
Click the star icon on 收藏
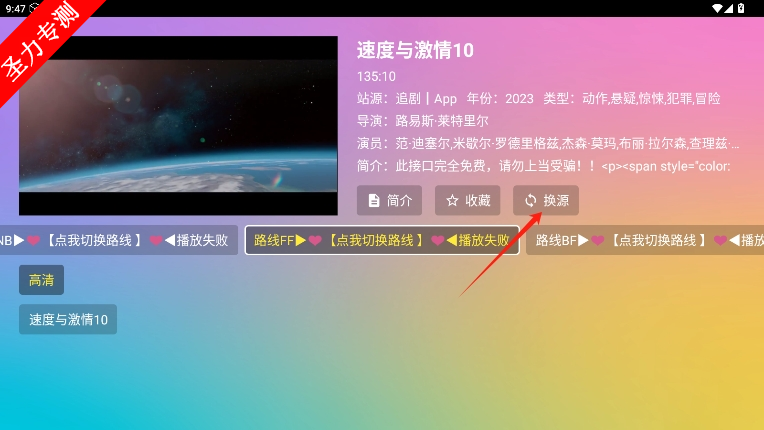click(452, 201)
